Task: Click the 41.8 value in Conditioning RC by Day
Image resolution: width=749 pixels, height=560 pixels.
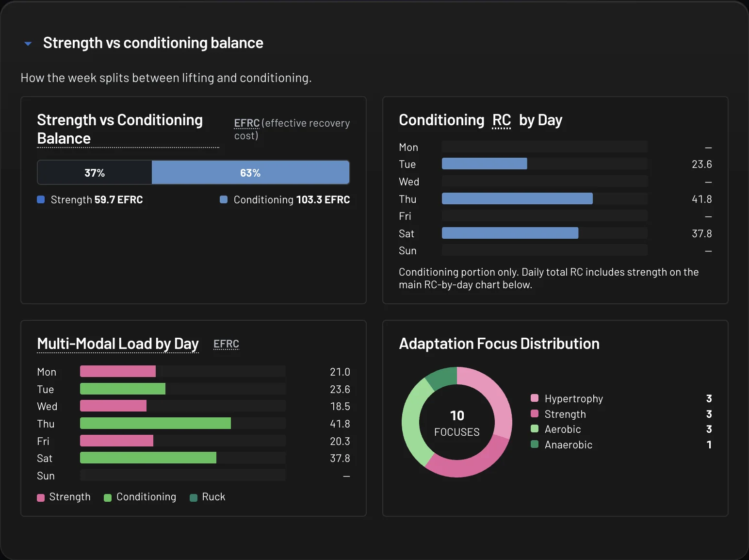Action: [x=702, y=199]
